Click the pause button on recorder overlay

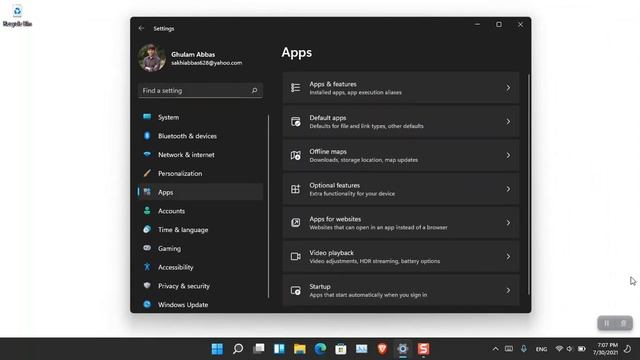[x=607, y=323]
